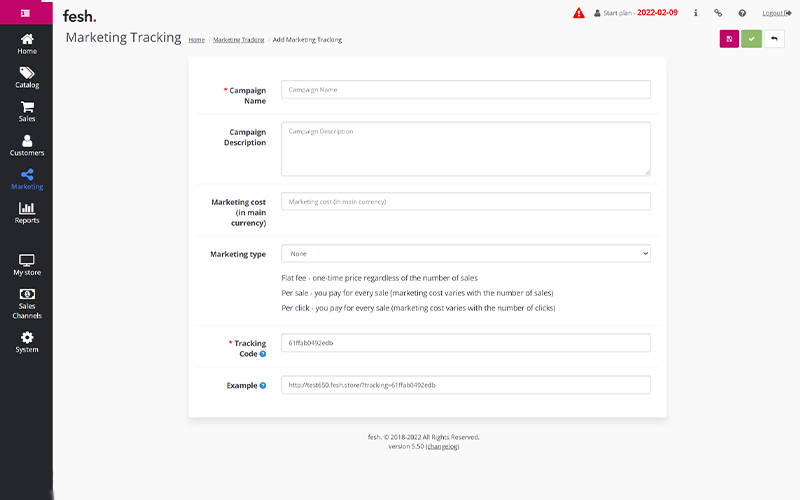Open the System settings sidebar item
This screenshot has width=800, height=500.
[x=27, y=342]
